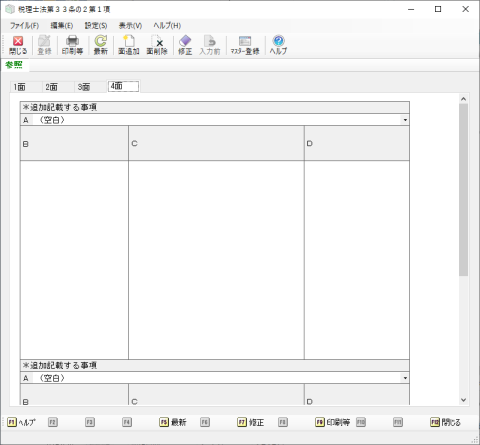Switch to the 3面 tab
This screenshot has width=480, height=445.
coord(84,87)
